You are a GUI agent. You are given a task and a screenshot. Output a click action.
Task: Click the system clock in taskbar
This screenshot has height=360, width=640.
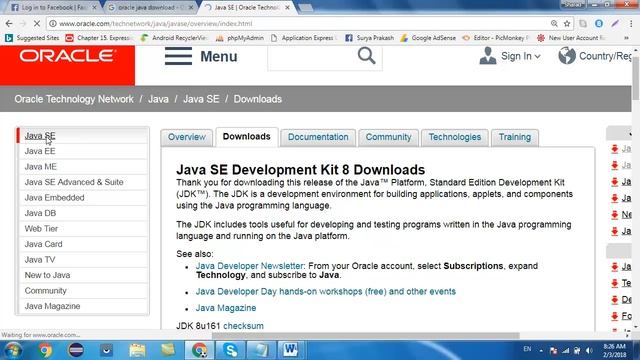click(x=614, y=350)
